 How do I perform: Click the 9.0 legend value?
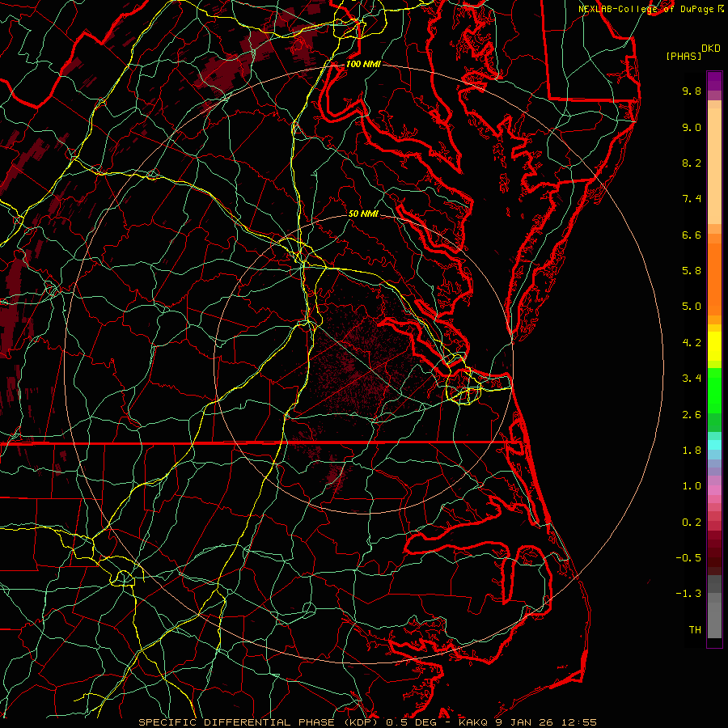pos(692,127)
